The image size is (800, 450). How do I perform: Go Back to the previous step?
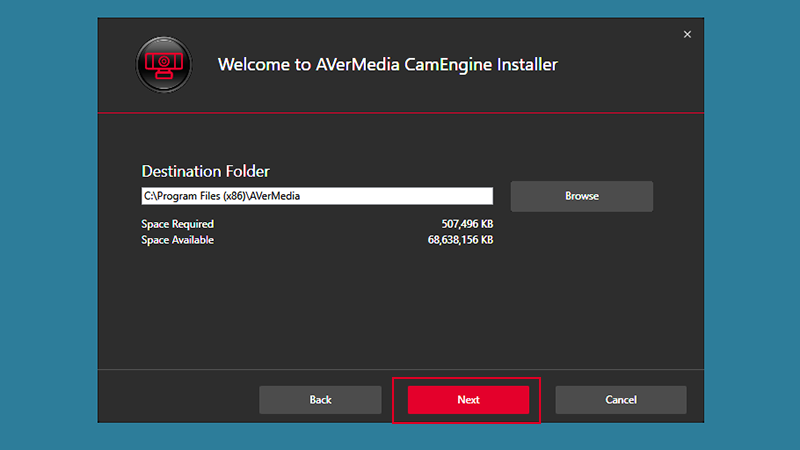tap(320, 399)
